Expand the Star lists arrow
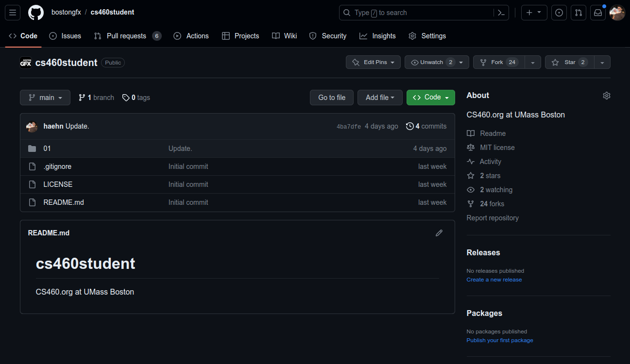630x364 pixels. click(602, 62)
